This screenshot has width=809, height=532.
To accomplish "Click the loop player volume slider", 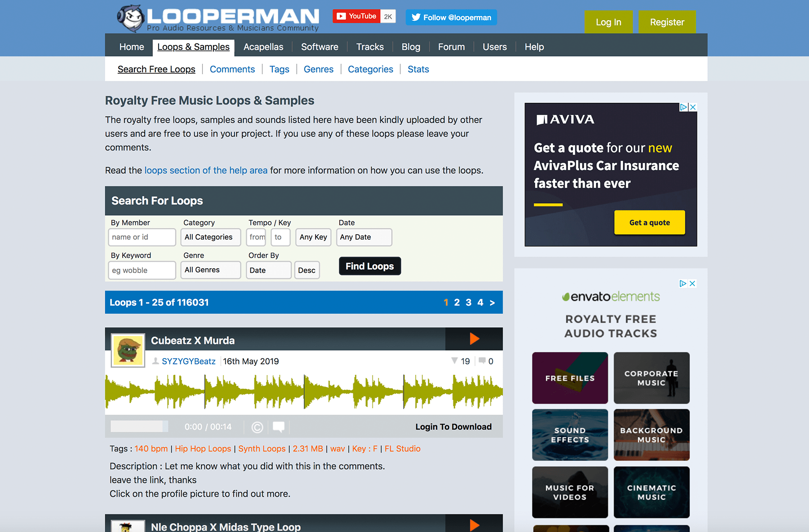I will [x=139, y=426].
